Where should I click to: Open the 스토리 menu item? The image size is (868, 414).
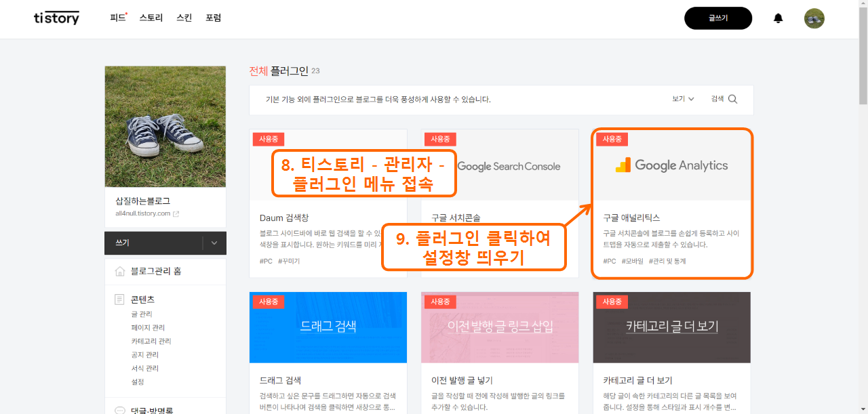(x=150, y=18)
